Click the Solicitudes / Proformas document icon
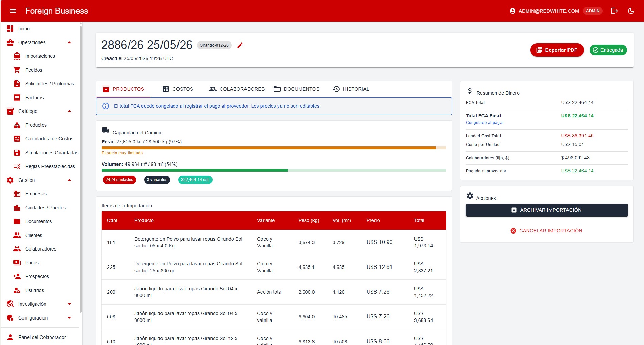 [x=17, y=84]
